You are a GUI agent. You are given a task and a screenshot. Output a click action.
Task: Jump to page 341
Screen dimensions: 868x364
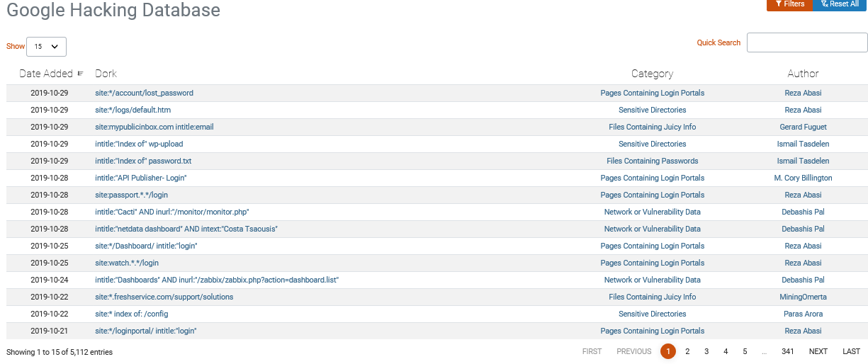coord(787,351)
